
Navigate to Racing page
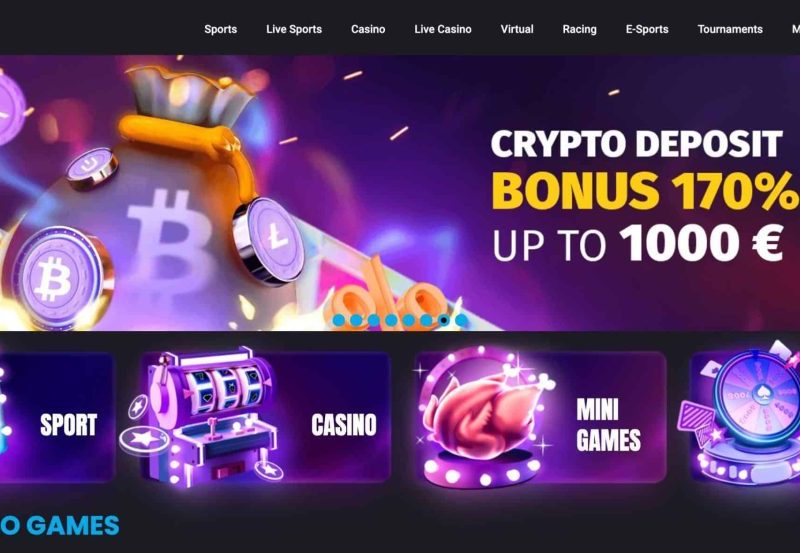580,29
